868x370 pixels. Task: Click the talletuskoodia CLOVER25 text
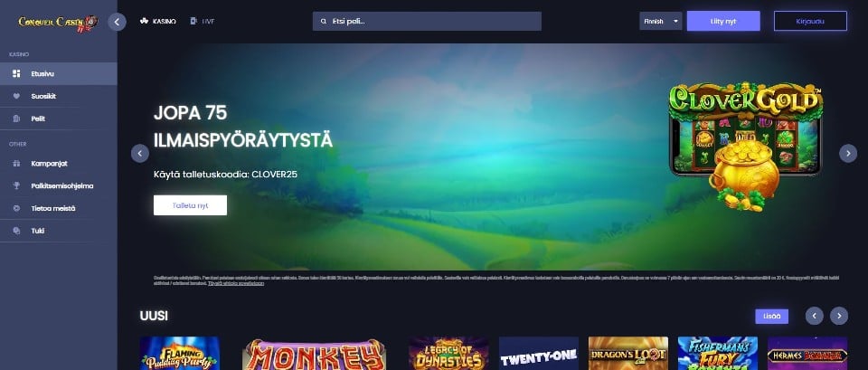pyautogui.click(x=225, y=175)
